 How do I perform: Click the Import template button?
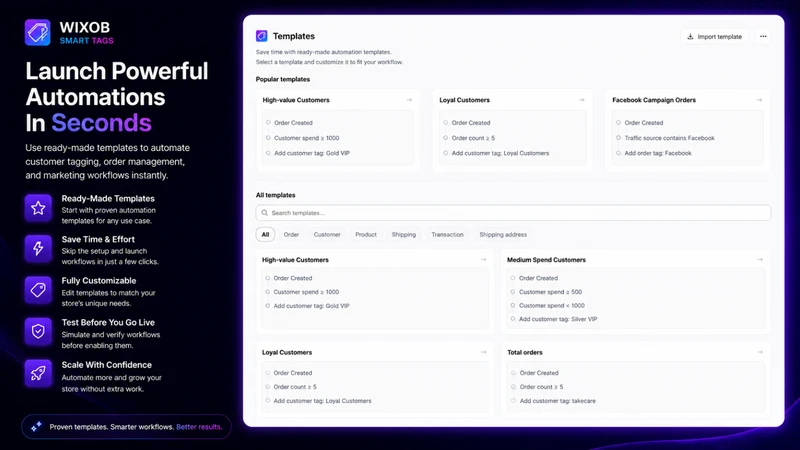(714, 37)
